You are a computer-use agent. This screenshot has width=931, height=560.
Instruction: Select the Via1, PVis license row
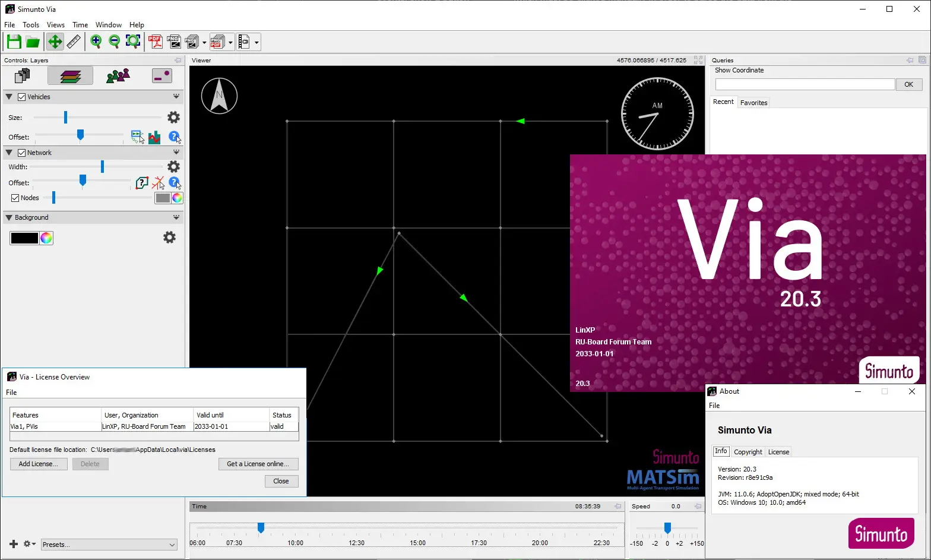tap(154, 426)
